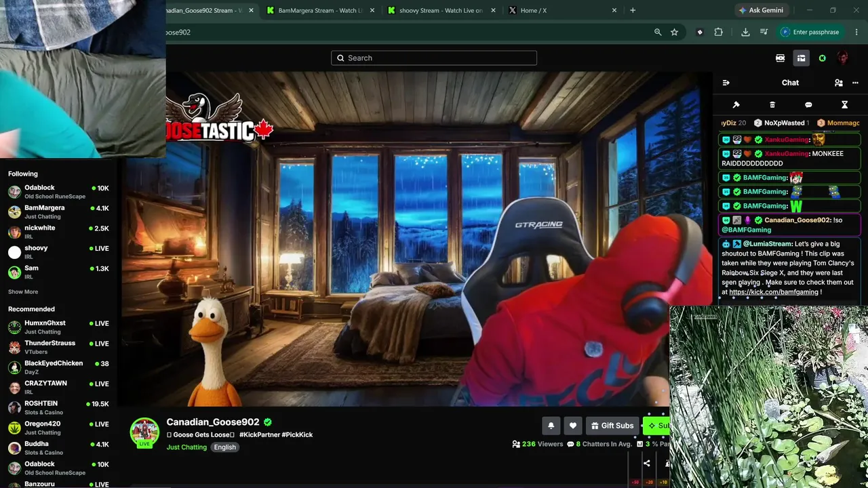This screenshot has height=488, width=868.
Task: Click into the Kick Search field
Action: pyautogui.click(x=434, y=58)
